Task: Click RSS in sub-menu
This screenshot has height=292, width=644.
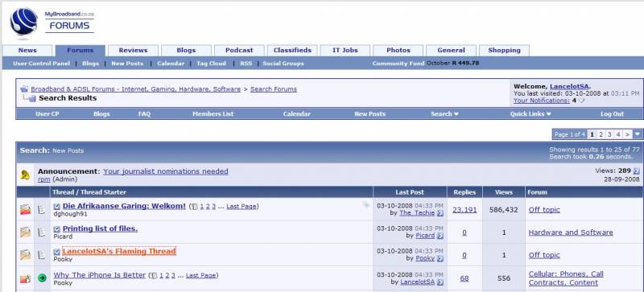Action: click(x=246, y=64)
